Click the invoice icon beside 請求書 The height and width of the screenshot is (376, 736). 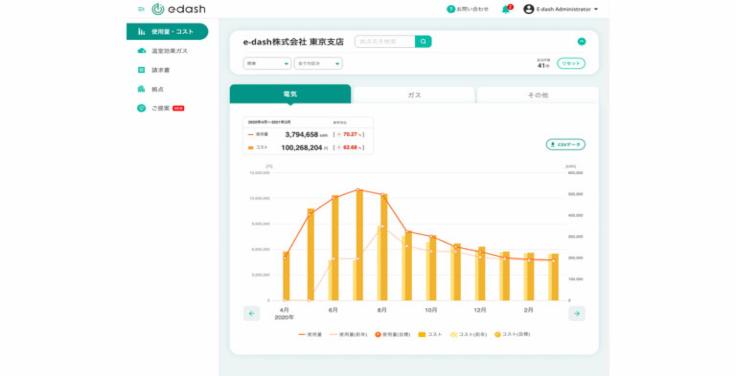141,70
